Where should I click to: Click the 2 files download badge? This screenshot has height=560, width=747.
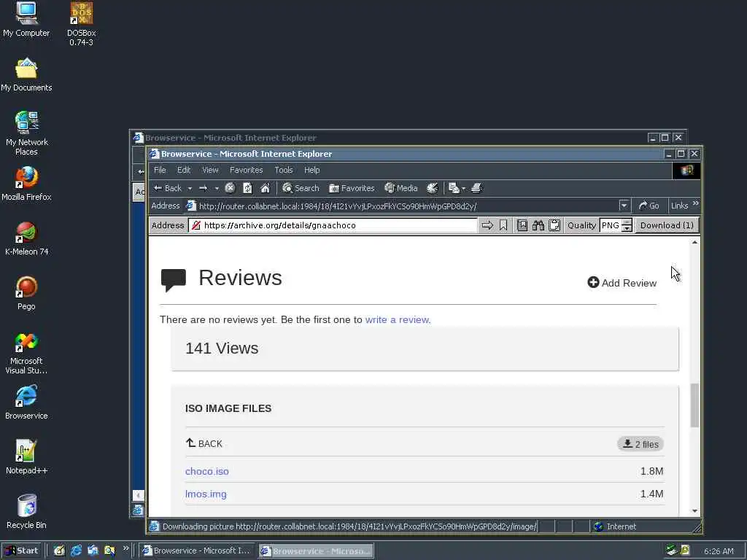(x=640, y=444)
